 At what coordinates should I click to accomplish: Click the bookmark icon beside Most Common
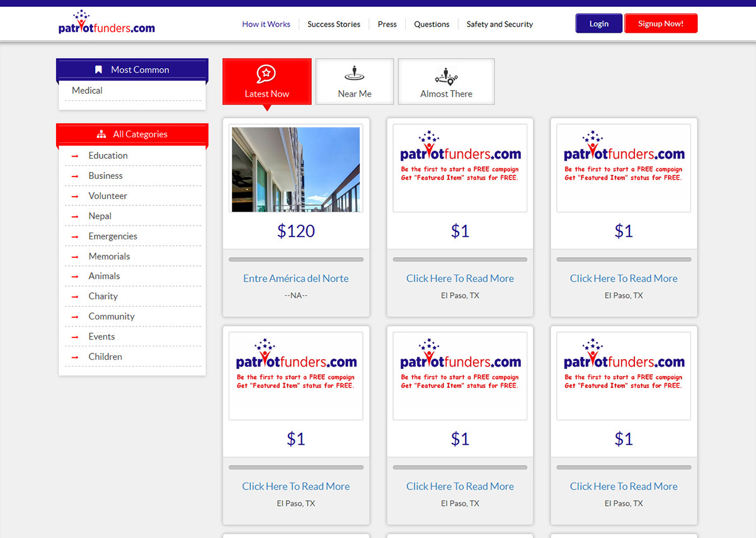98,70
